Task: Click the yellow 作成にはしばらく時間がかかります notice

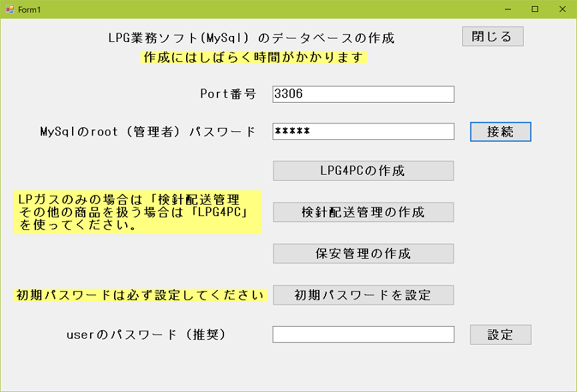Action: [254, 57]
